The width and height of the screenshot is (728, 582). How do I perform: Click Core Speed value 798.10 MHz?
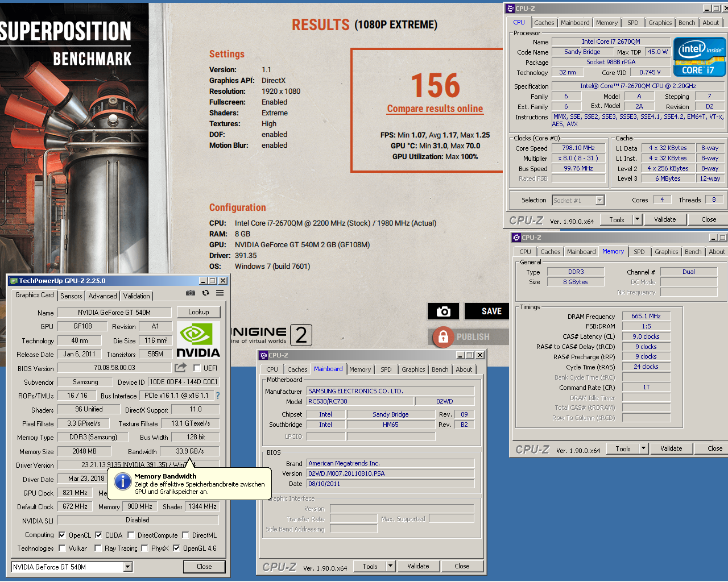(x=578, y=148)
